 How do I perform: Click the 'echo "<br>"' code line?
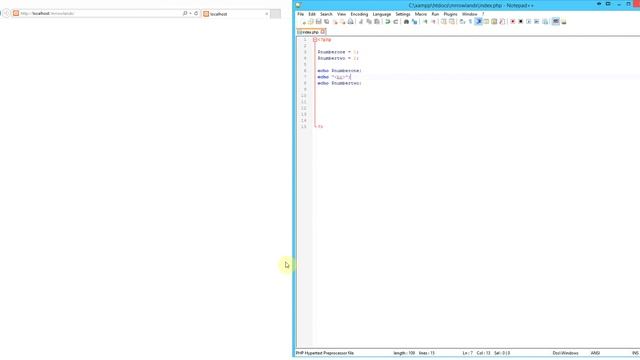point(334,77)
